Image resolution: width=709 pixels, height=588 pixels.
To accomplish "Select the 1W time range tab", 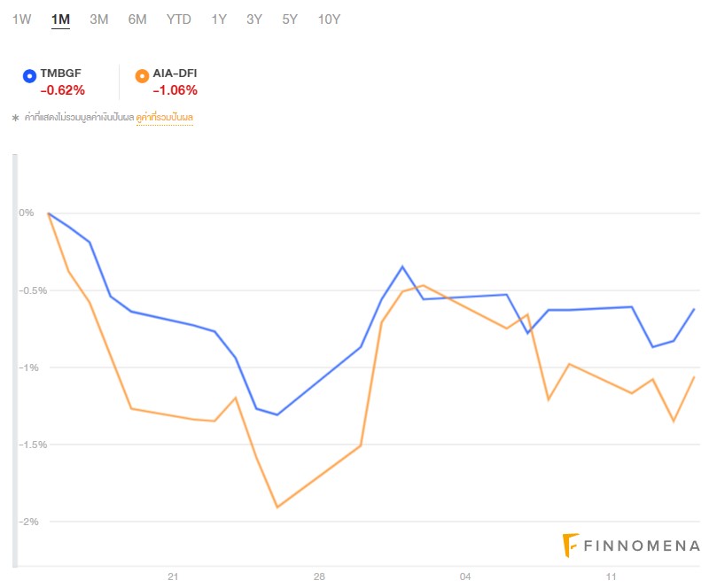I will coord(21,19).
